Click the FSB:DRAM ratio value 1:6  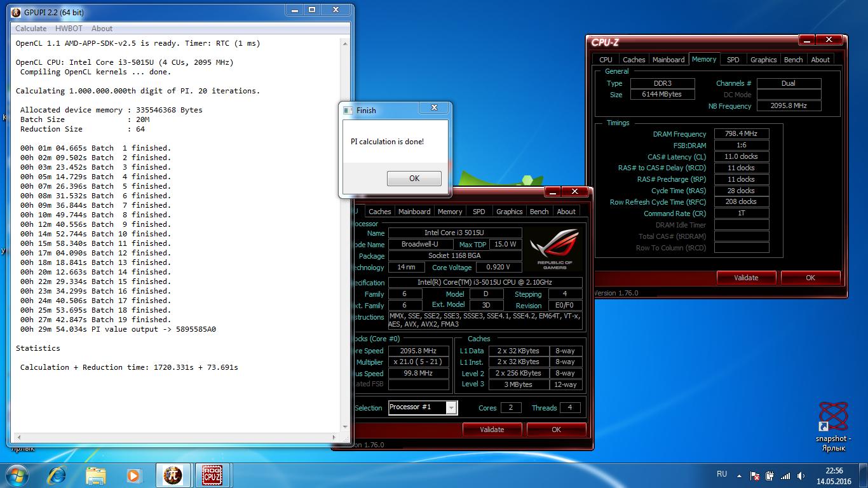point(742,146)
